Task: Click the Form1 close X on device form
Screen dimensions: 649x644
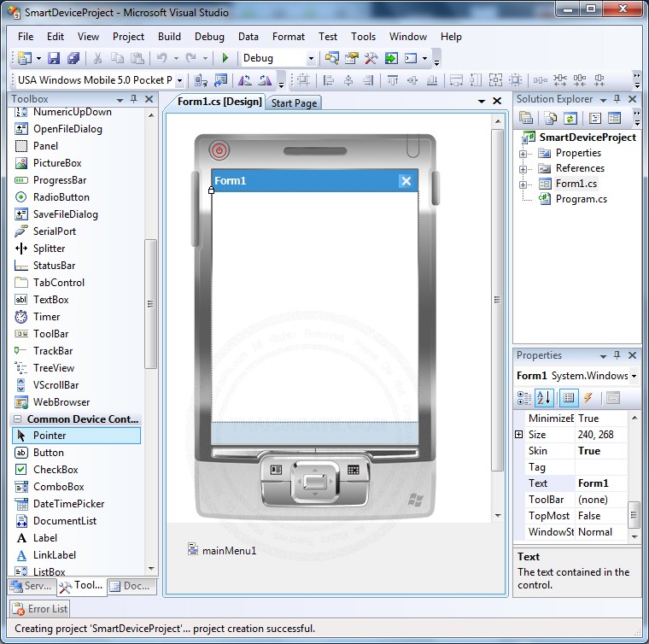Action: click(x=406, y=181)
